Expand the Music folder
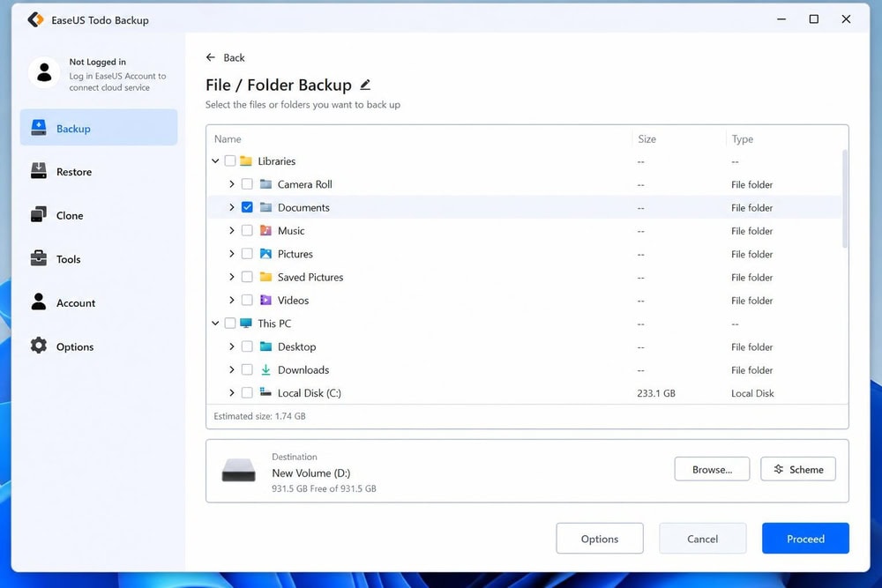882x588 pixels. (x=232, y=230)
